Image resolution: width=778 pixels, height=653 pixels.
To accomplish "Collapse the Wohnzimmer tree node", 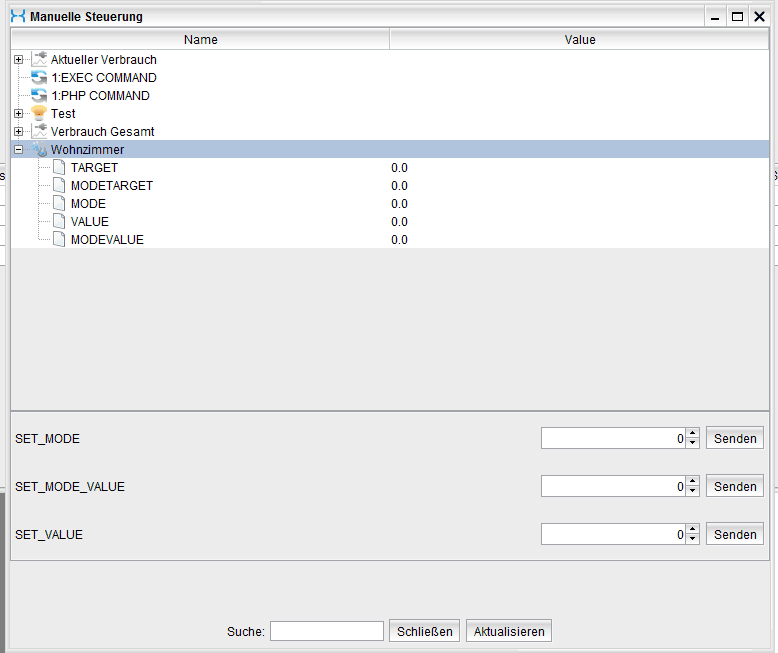I will coord(18,150).
